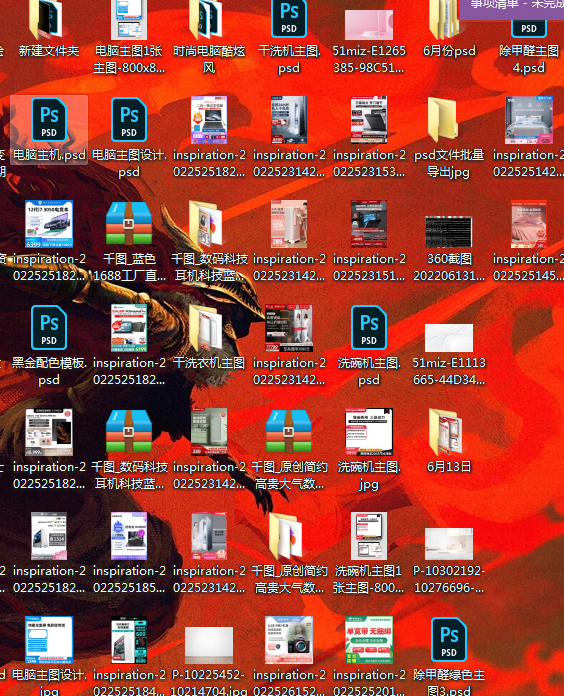
Task: Select the 电脑主图设计.jpg image file
Action: click(x=49, y=639)
